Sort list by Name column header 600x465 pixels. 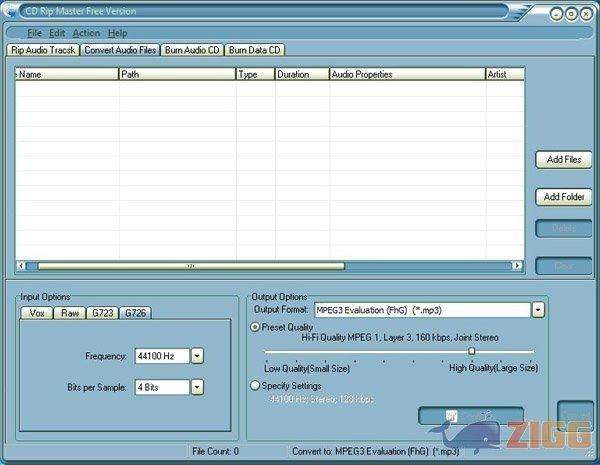(x=67, y=74)
